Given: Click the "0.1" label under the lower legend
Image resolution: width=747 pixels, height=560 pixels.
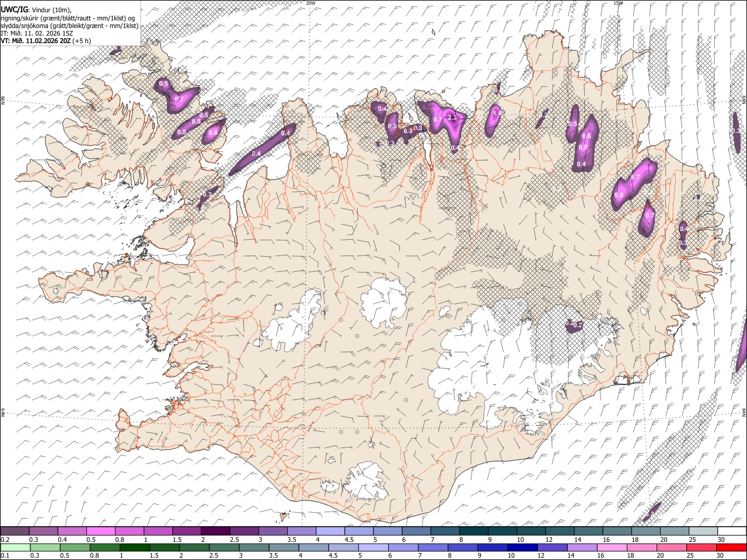Looking at the screenshot, I should point(4,555).
